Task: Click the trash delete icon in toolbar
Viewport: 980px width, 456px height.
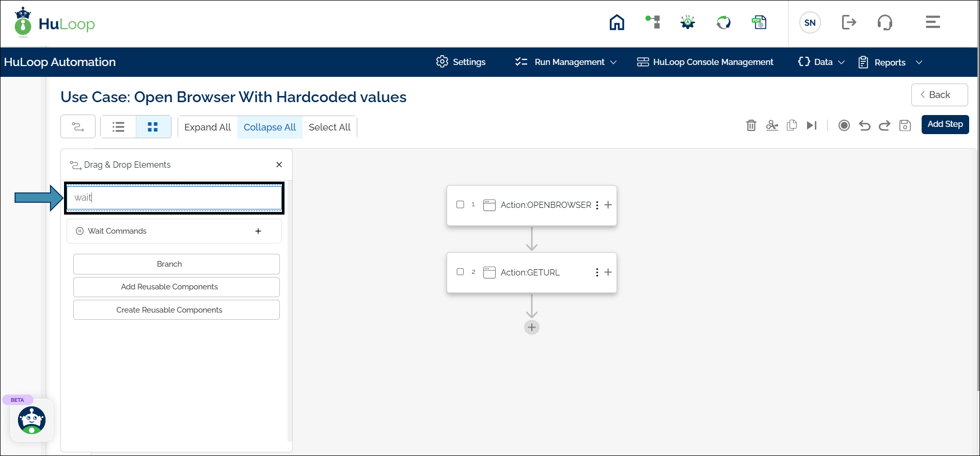Action: point(751,125)
